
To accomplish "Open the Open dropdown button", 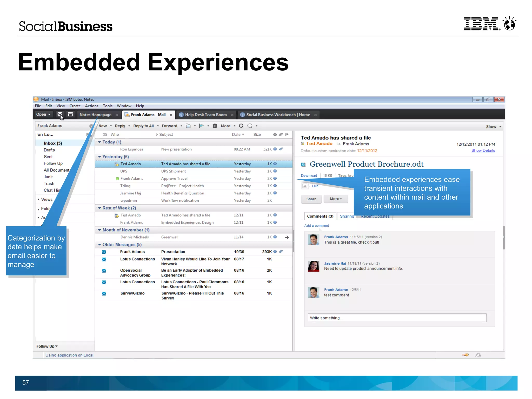I will [x=43, y=114].
